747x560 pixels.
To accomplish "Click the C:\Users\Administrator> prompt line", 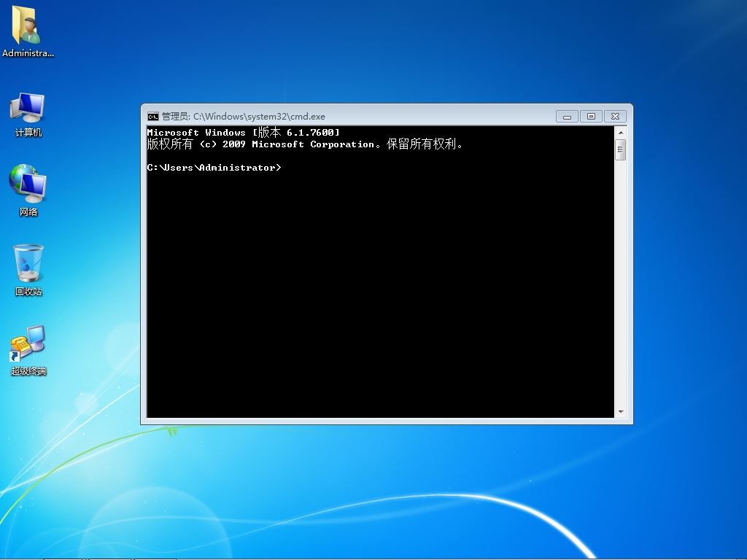I will (x=214, y=168).
